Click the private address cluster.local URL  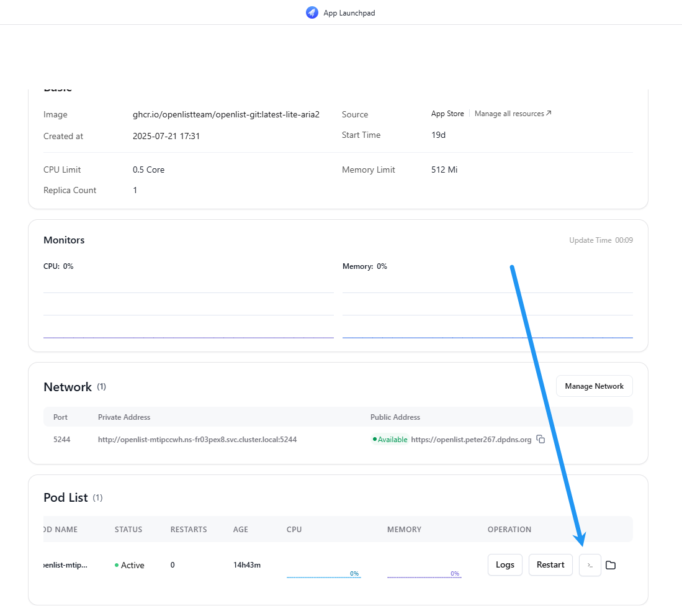click(x=197, y=440)
